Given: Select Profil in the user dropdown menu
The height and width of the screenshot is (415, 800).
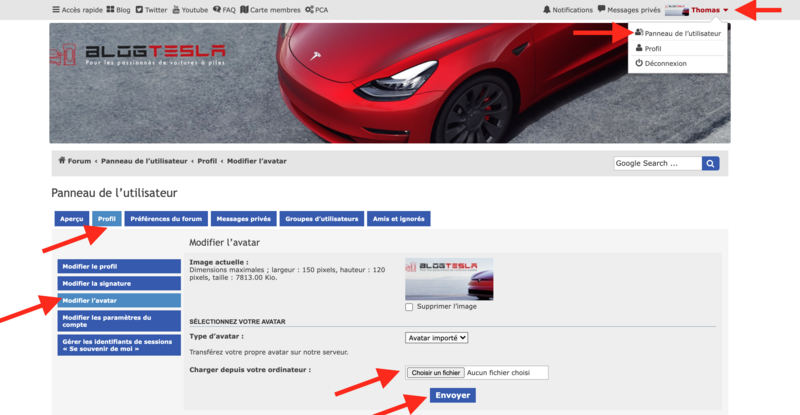Looking at the screenshot, I should coord(648,48).
